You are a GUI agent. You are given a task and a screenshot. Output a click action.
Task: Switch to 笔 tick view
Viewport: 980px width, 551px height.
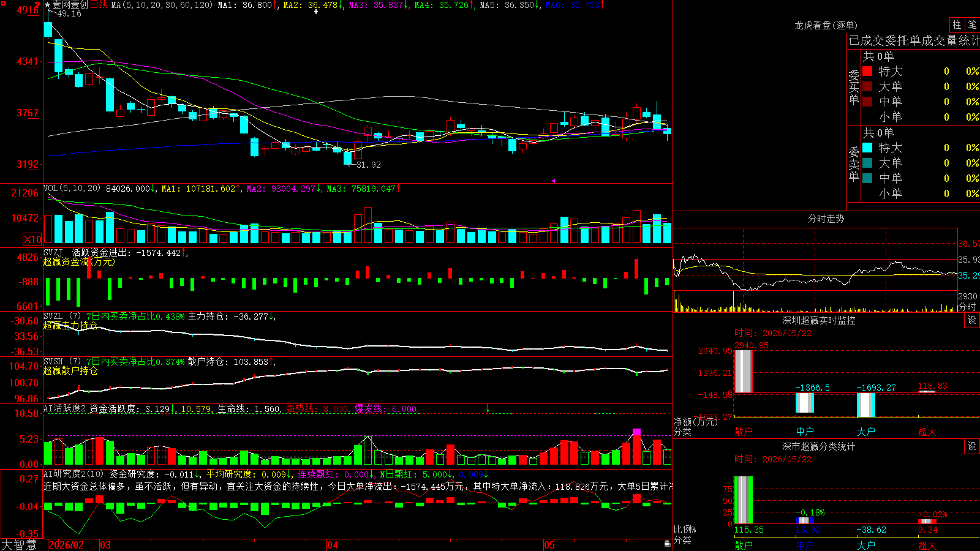pos(972,24)
